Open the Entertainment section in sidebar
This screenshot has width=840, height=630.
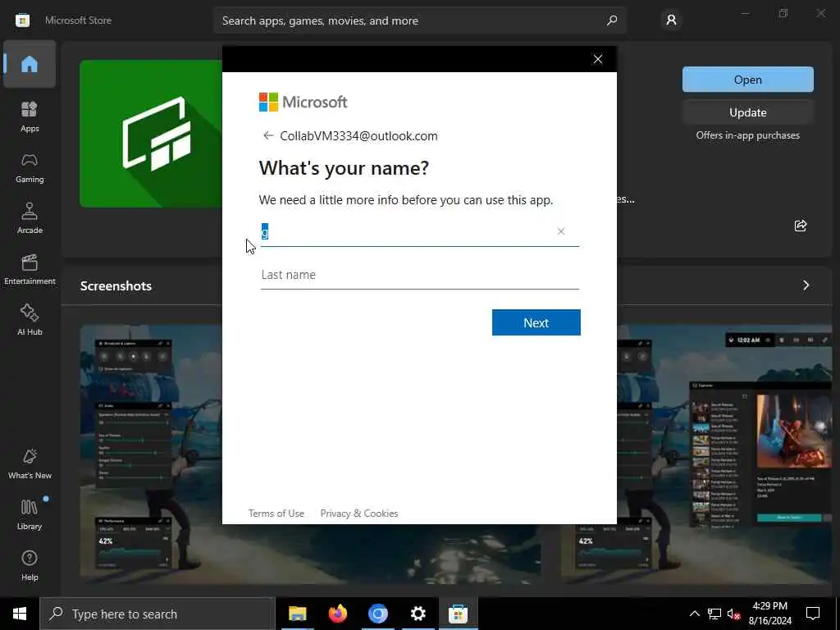tap(30, 269)
